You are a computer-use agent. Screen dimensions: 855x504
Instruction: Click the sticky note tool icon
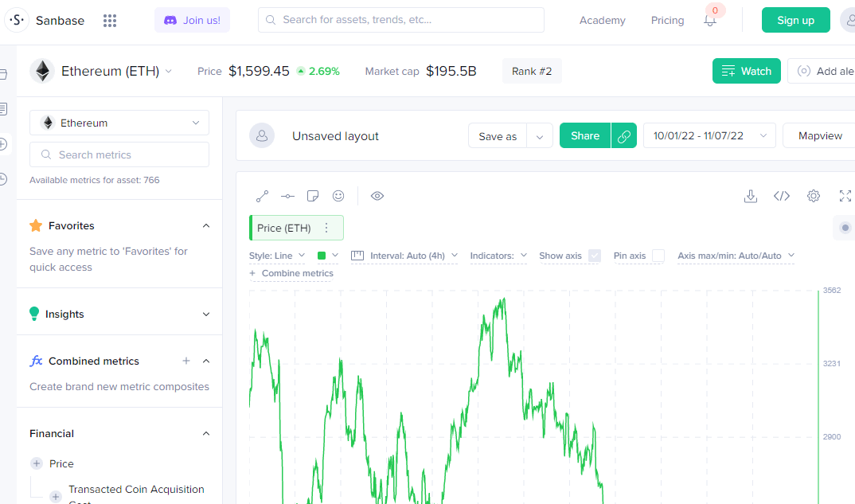click(313, 196)
